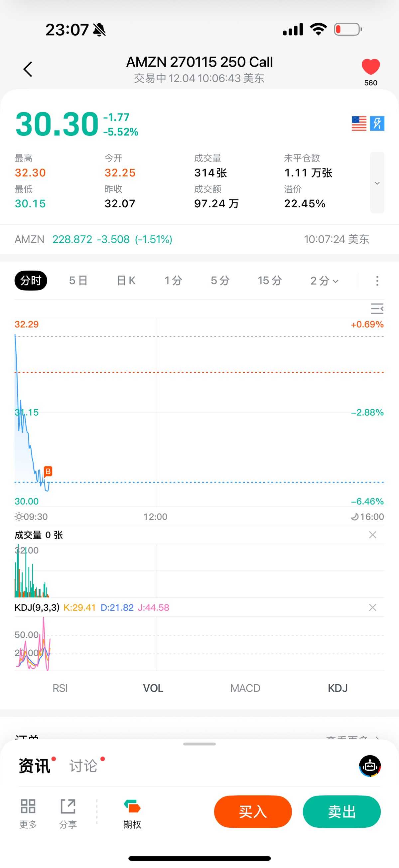Screen dimensions: 399x868
Task: Tap the blue lightning bolt icon
Action: point(377,124)
